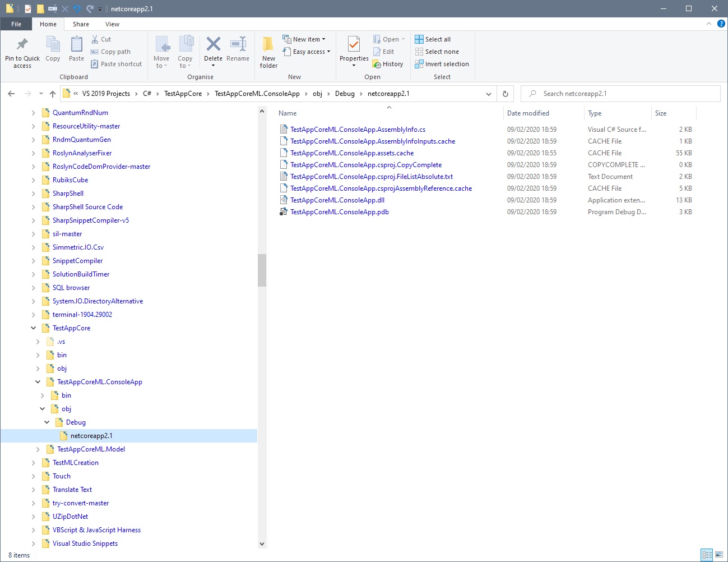Click the Rename icon on the title bar
The image size is (728, 562).
tap(52, 8)
